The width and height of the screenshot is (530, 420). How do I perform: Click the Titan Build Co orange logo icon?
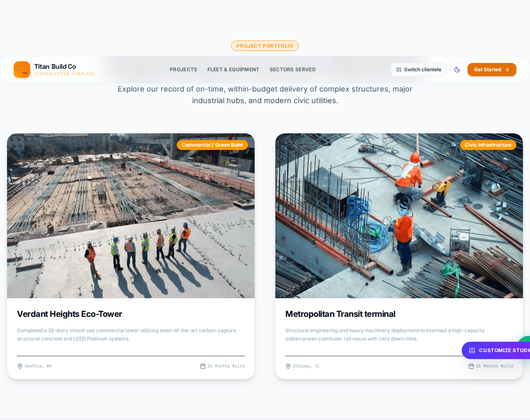coord(22,70)
